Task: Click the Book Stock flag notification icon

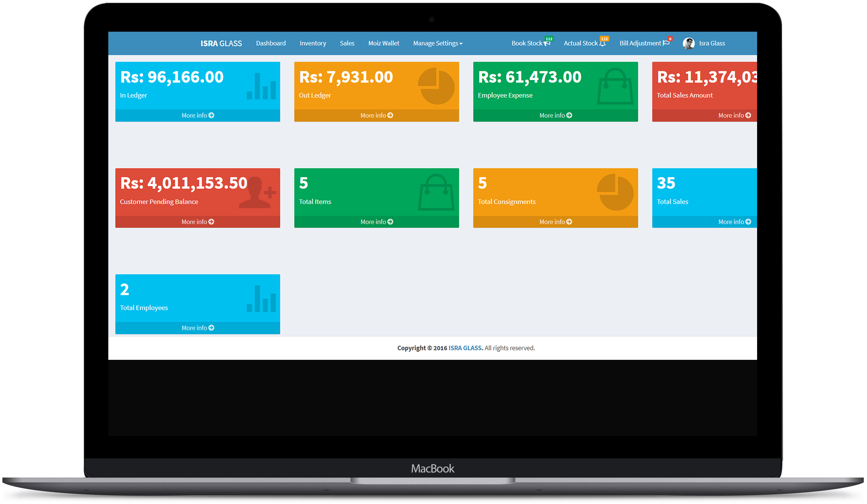Action: click(547, 43)
